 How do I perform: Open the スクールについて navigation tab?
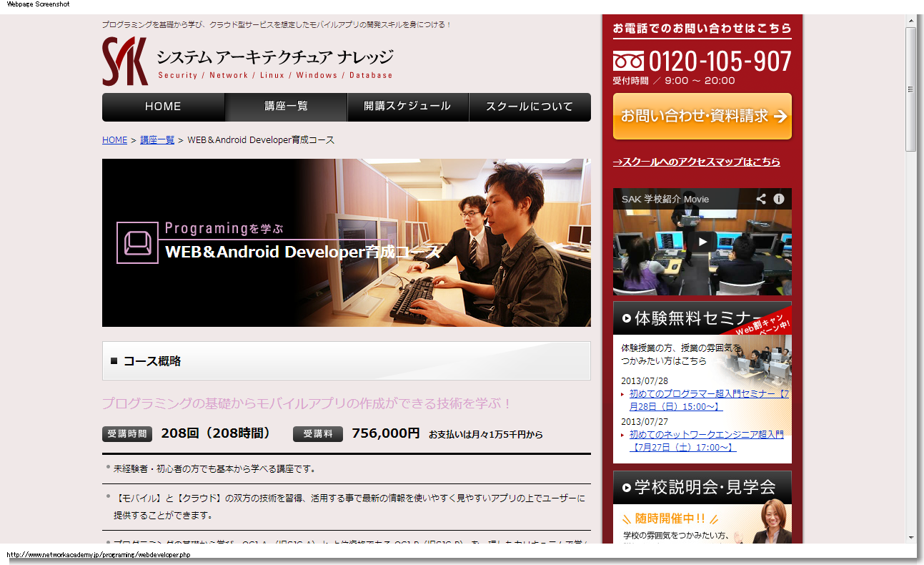530,107
